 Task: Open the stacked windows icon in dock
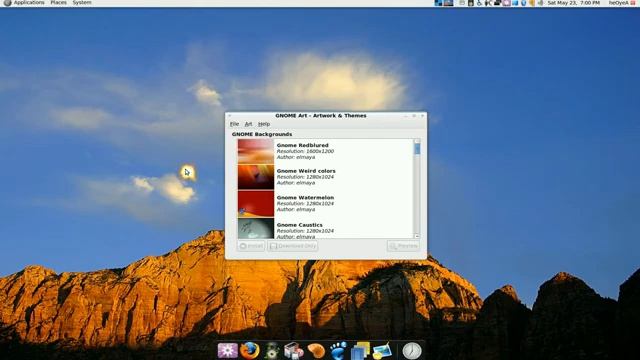pos(360,351)
